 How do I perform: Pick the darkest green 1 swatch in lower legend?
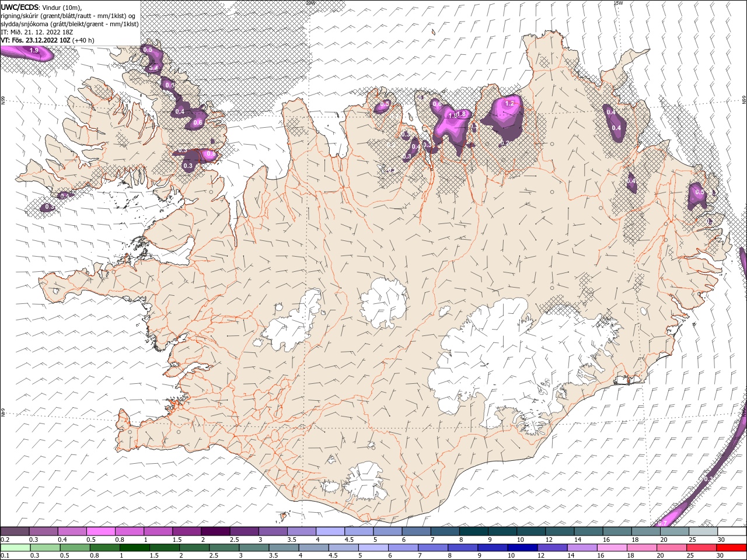point(134,548)
